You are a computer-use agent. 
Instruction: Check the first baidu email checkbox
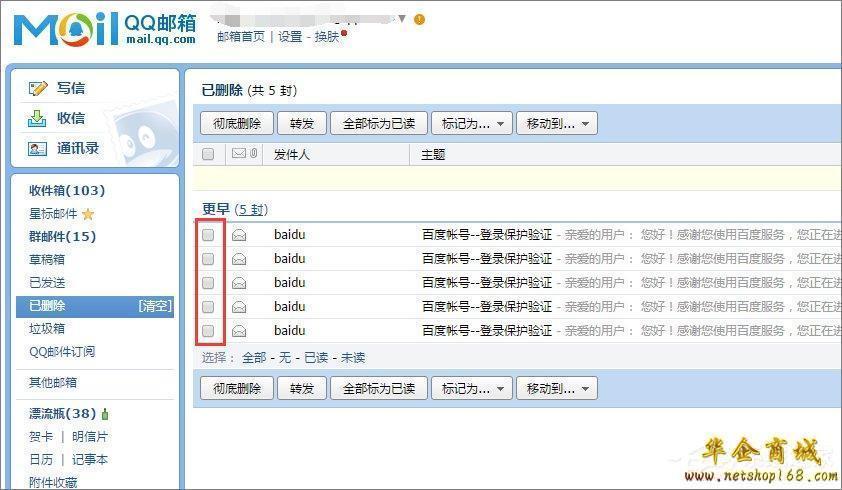pos(208,235)
